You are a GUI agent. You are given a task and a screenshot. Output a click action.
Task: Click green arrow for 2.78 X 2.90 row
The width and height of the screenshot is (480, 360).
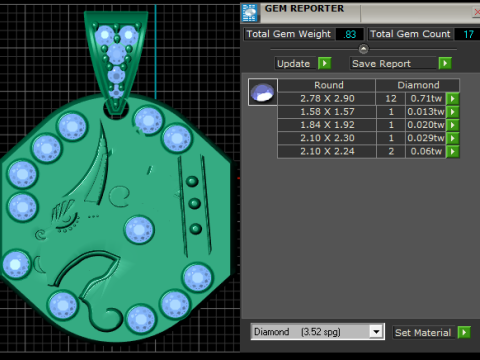pos(453,99)
